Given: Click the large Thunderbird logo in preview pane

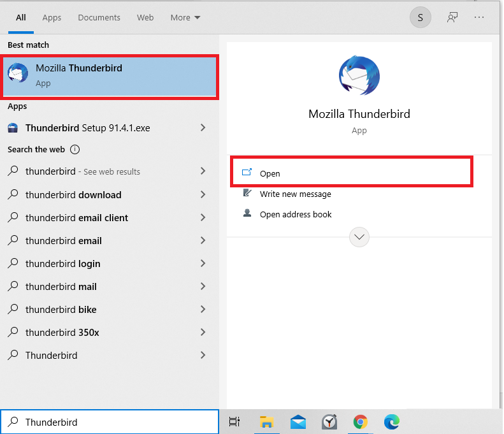Looking at the screenshot, I should pos(359,75).
